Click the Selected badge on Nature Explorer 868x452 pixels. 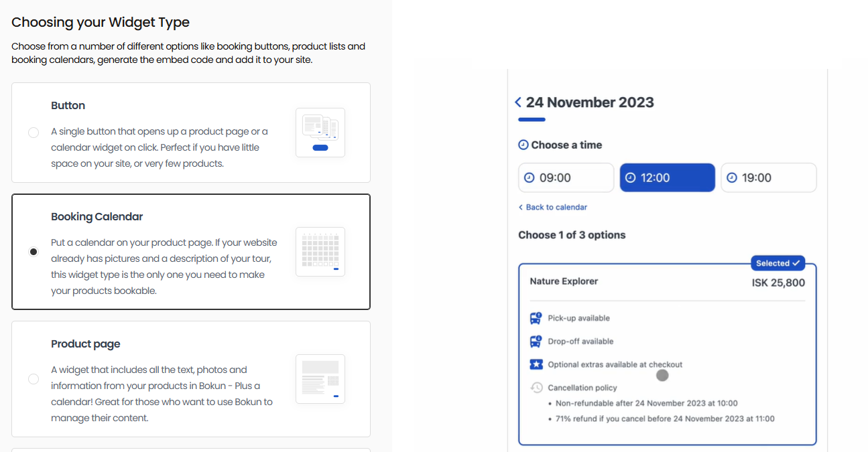point(778,262)
